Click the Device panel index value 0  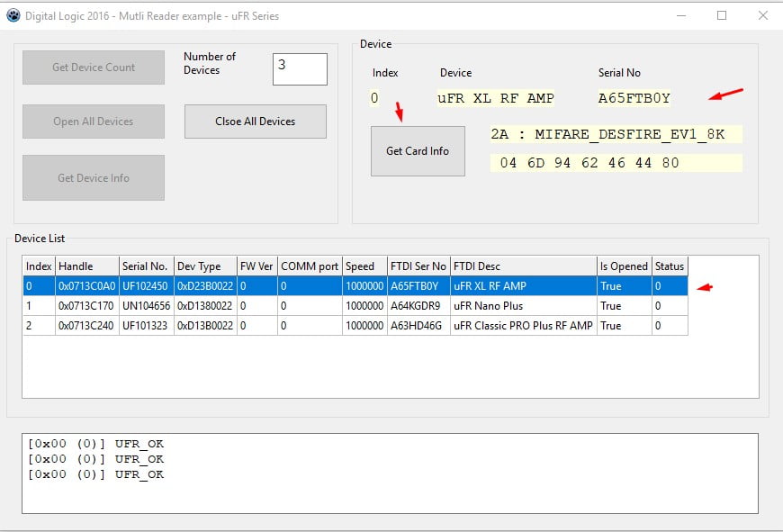374,98
